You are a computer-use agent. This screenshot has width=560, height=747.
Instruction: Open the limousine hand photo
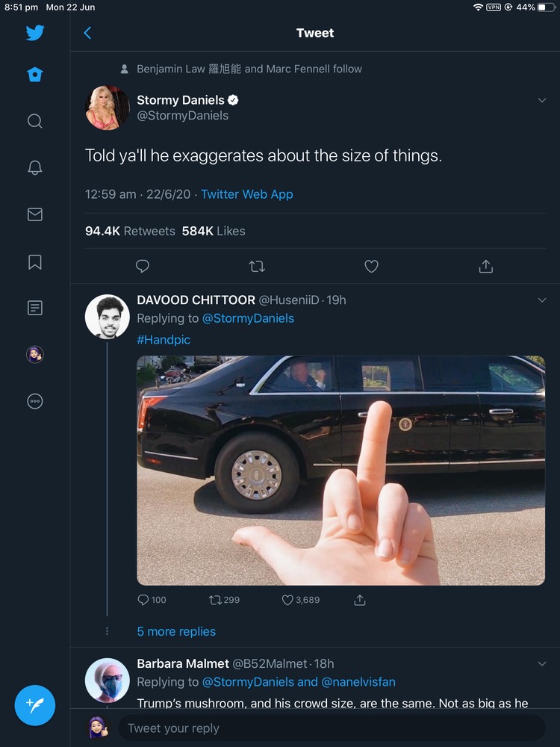tap(340, 470)
